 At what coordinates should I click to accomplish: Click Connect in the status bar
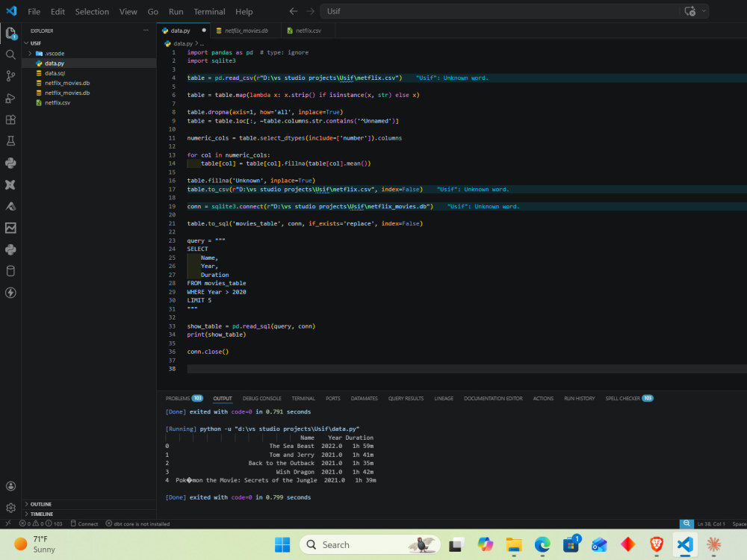point(84,523)
